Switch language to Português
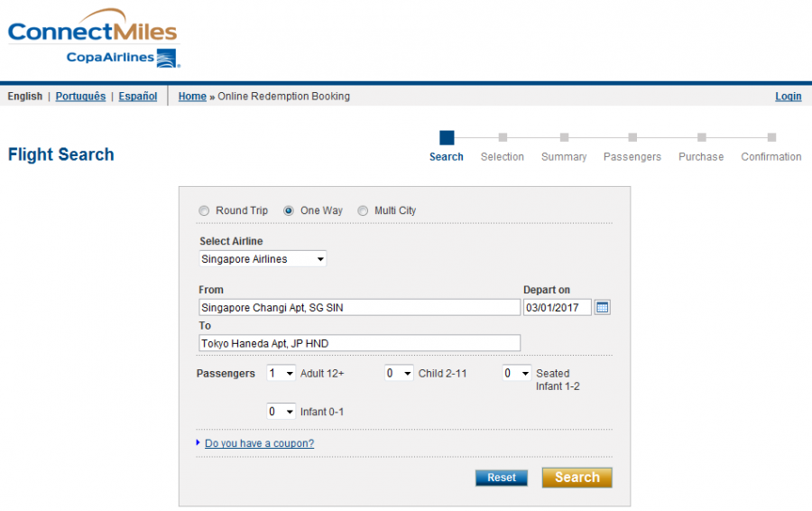812x511 pixels. pos(80,97)
